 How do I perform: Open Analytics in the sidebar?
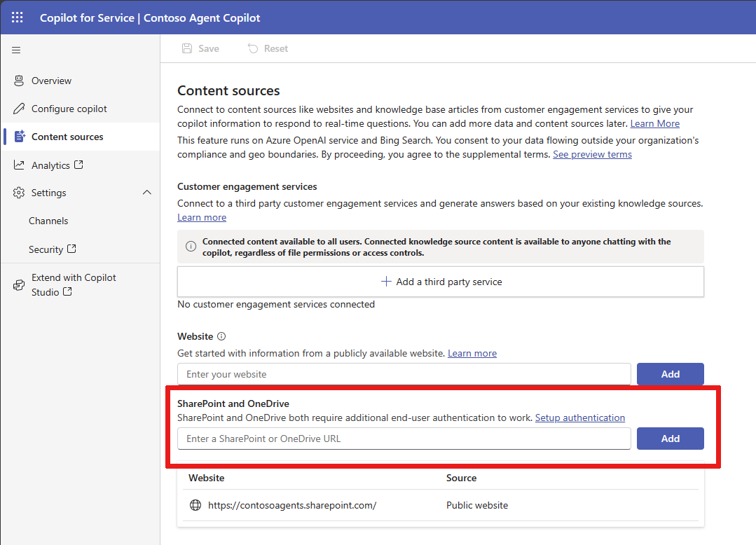50,165
